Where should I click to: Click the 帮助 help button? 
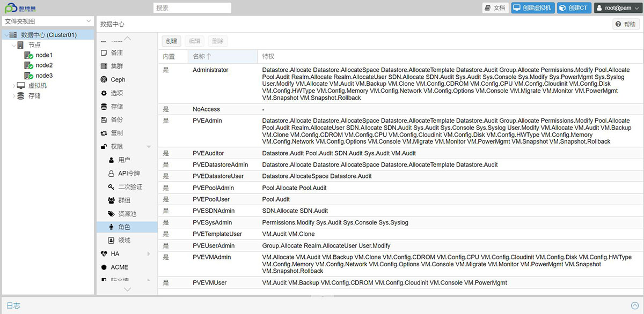[626, 24]
